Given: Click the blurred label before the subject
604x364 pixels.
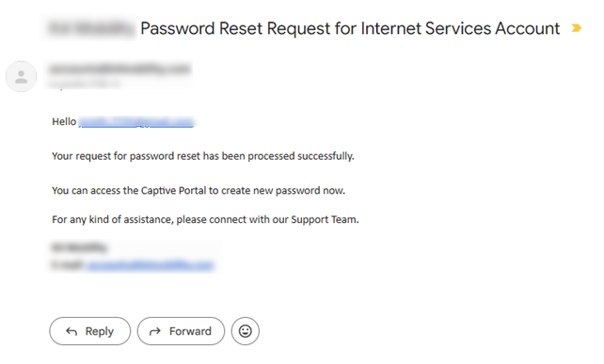Looking at the screenshot, I should [x=91, y=28].
